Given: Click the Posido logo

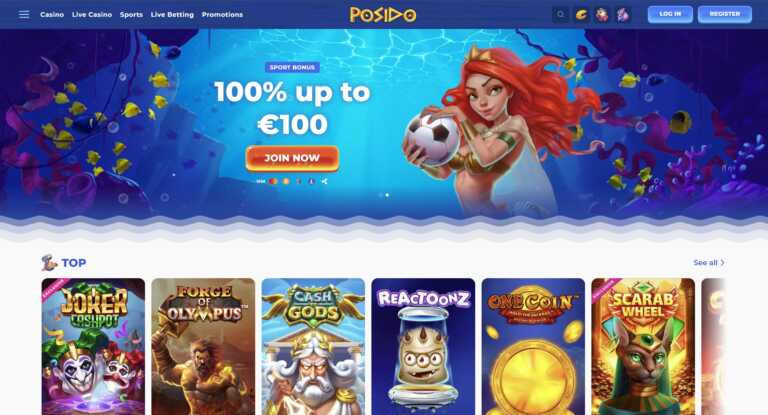Looking at the screenshot, I should point(383,15).
